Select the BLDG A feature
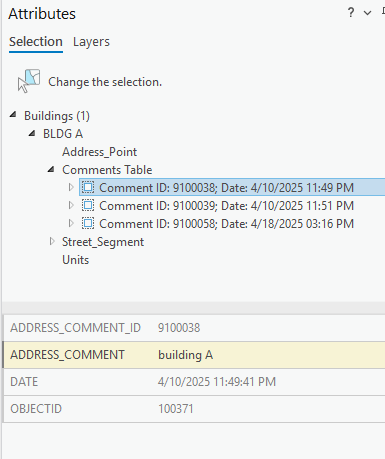 point(63,134)
